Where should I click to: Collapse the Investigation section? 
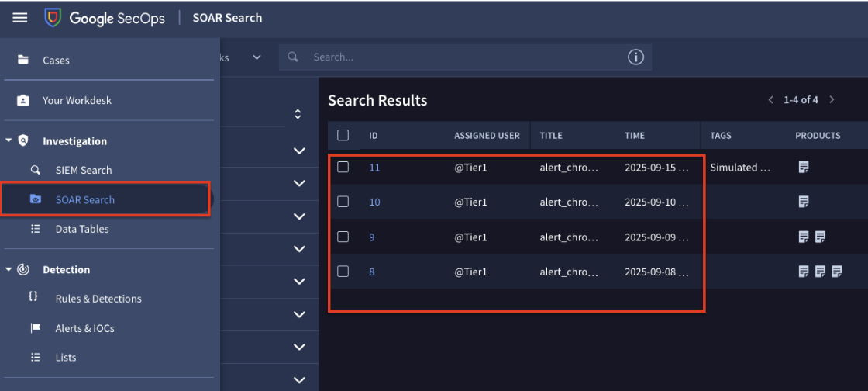point(9,140)
